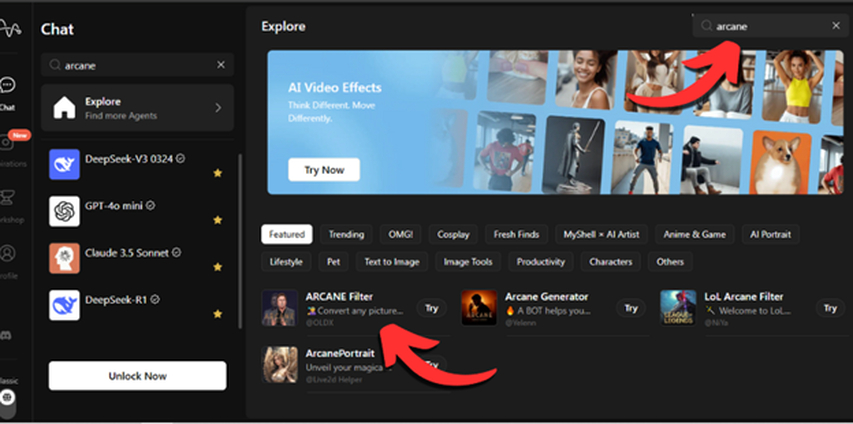Click the Arcane Generator title text
Screen dimensions: 853x424
[547, 297]
